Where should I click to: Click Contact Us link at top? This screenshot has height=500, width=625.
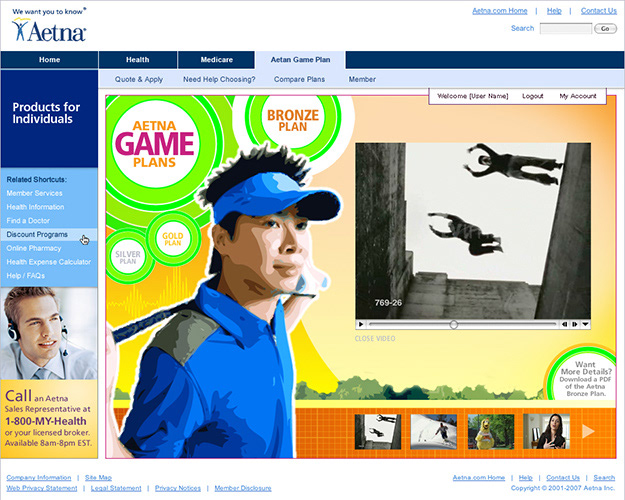[x=599, y=11]
